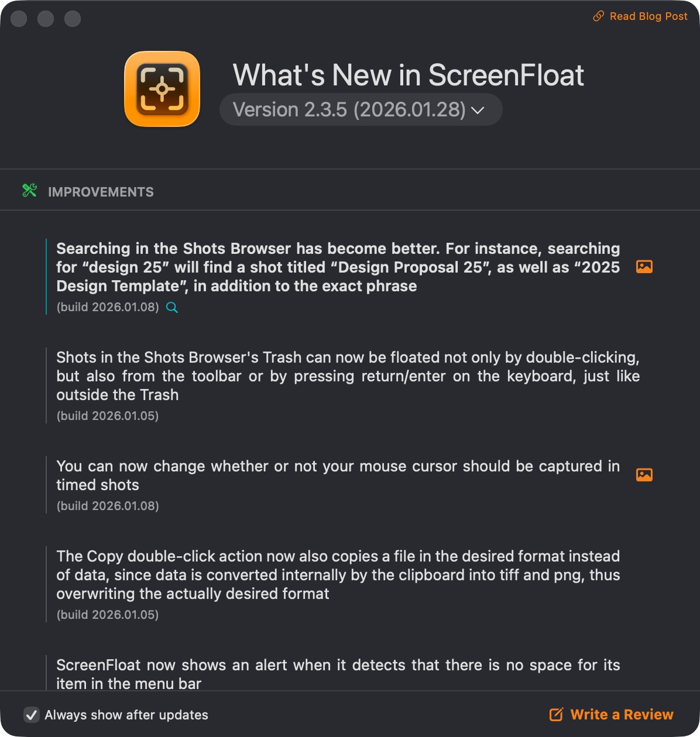Click the blue magnifier next to build 2026.01.08
Viewport: 700px width, 737px height.
pos(172,307)
